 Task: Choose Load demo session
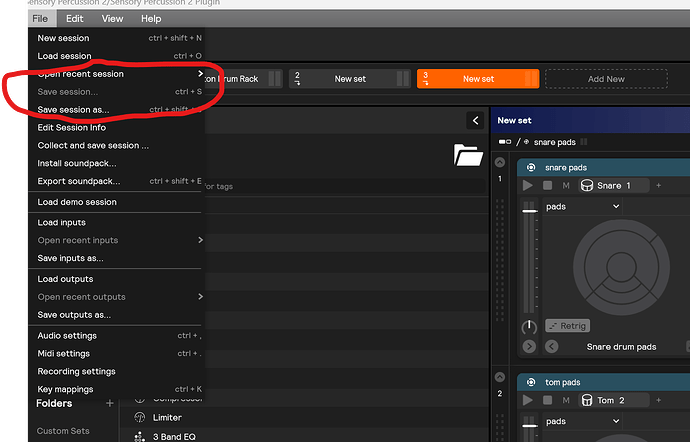coord(117,202)
